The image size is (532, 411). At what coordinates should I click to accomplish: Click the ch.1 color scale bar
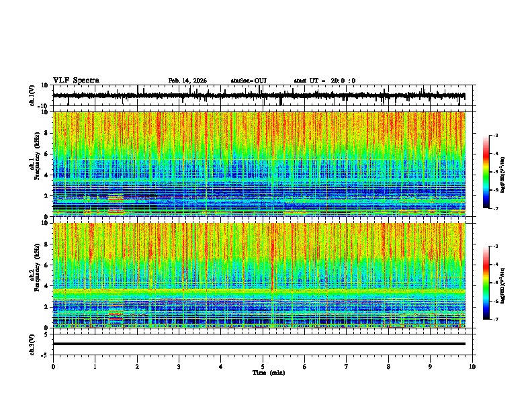486,172
